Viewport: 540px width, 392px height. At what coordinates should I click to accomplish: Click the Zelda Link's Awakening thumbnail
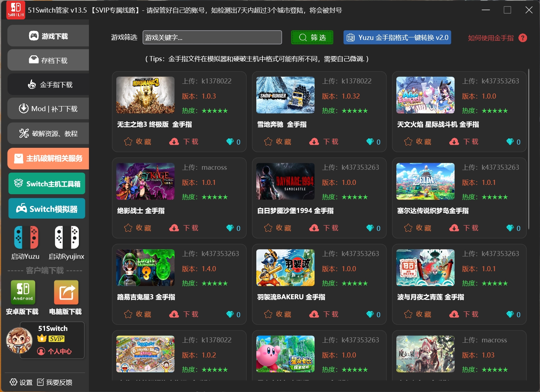[426, 181]
